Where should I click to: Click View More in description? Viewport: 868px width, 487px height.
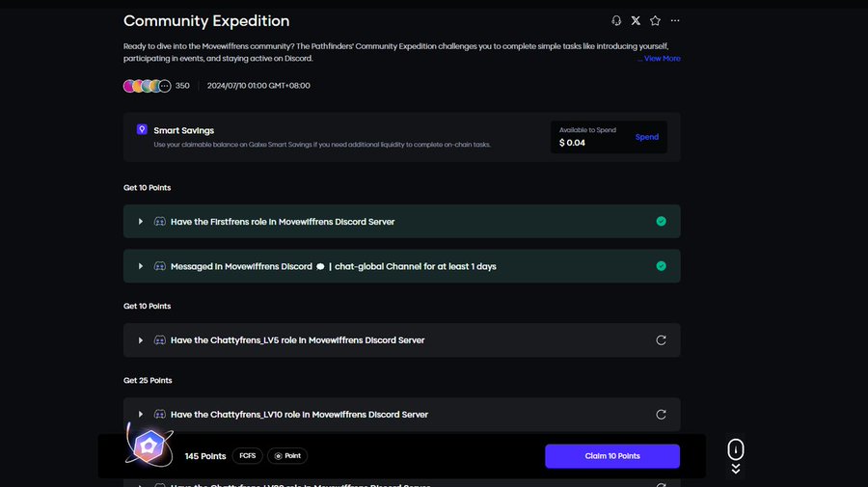[662, 58]
